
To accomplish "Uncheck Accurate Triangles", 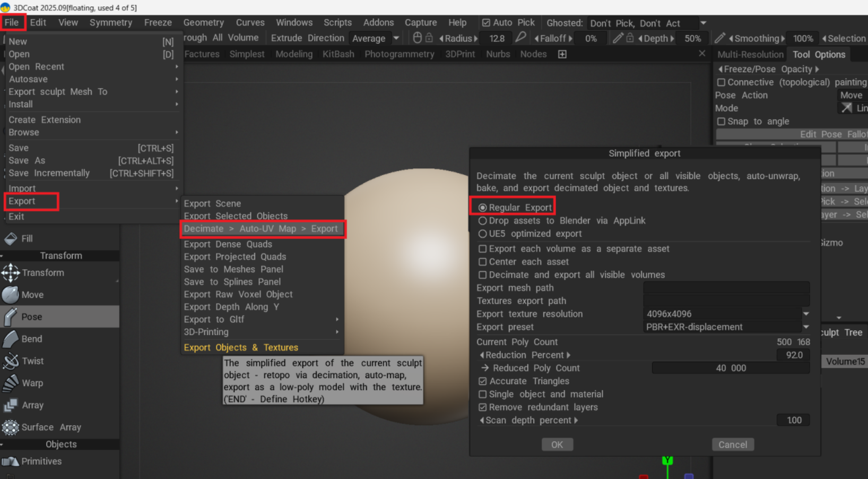I will 483,381.
